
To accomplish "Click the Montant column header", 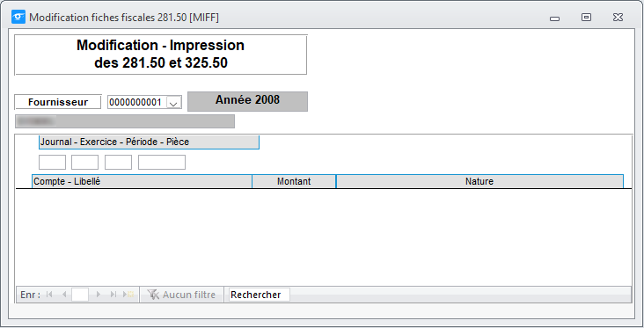I will point(294,181).
